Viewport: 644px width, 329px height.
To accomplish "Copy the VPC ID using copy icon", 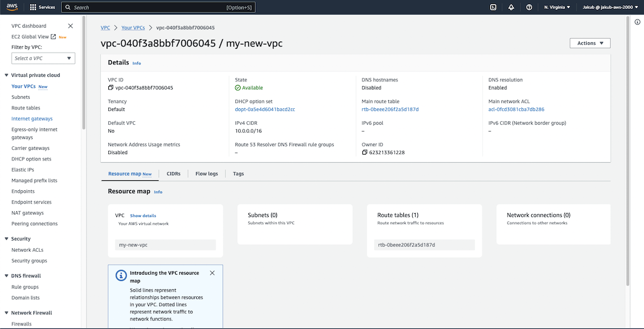I will tap(111, 88).
